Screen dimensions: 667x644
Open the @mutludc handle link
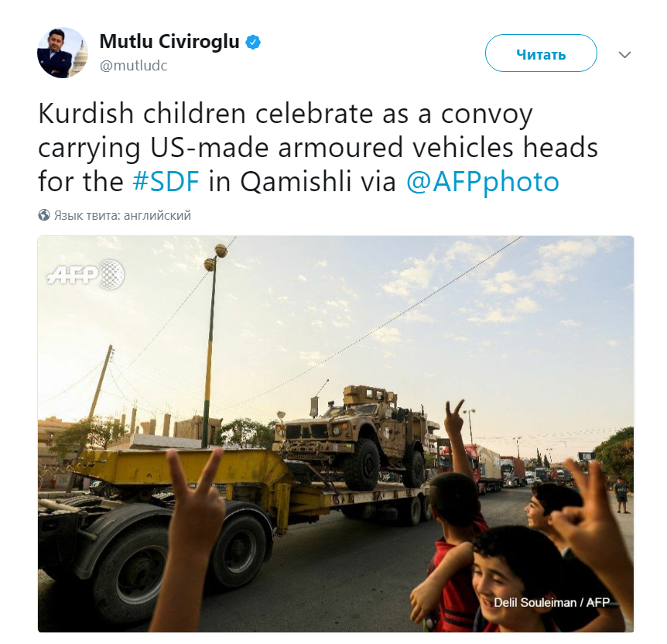(133, 66)
